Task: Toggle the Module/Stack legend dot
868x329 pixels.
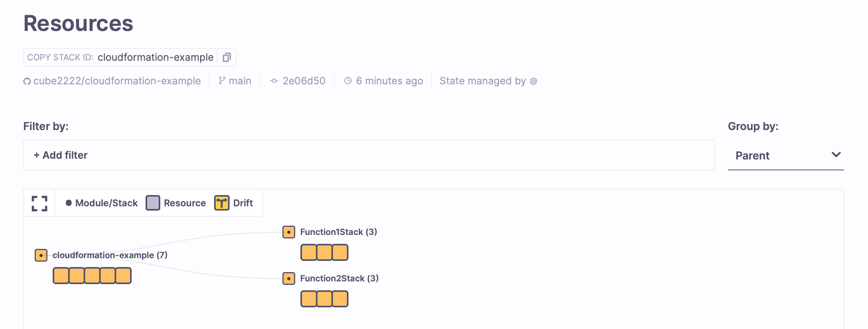Action: (x=69, y=203)
